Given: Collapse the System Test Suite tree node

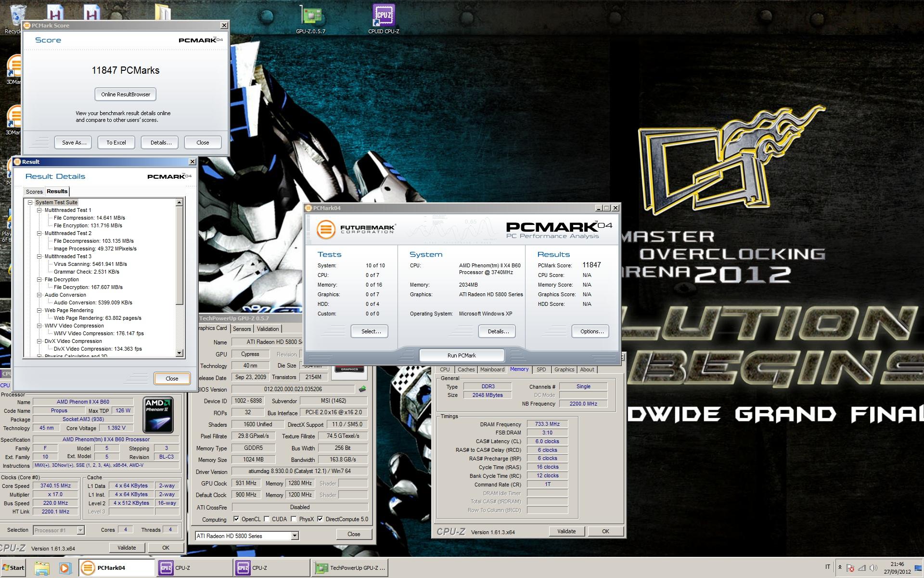Looking at the screenshot, I should pyautogui.click(x=30, y=202).
